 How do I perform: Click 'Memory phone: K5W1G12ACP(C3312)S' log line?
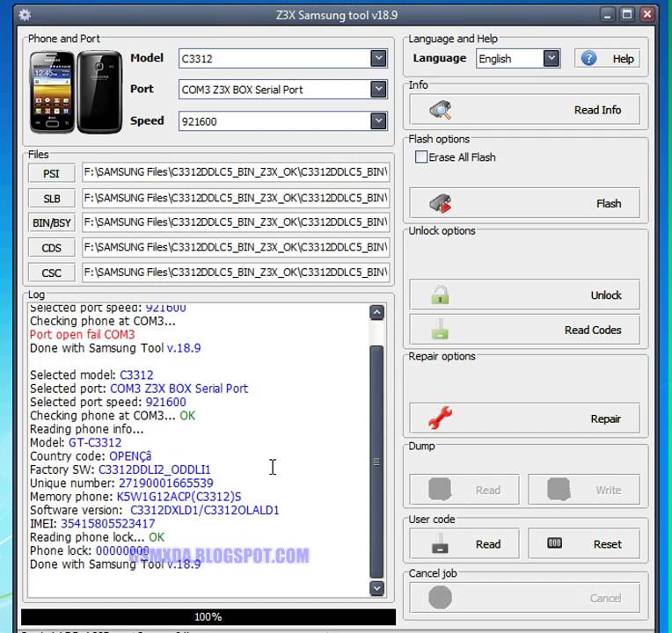click(x=135, y=497)
